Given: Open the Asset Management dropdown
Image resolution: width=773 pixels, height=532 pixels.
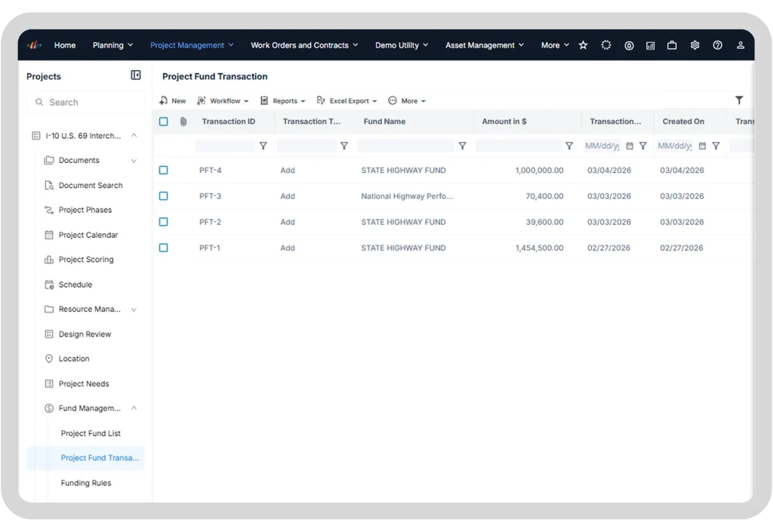Looking at the screenshot, I should 485,45.
